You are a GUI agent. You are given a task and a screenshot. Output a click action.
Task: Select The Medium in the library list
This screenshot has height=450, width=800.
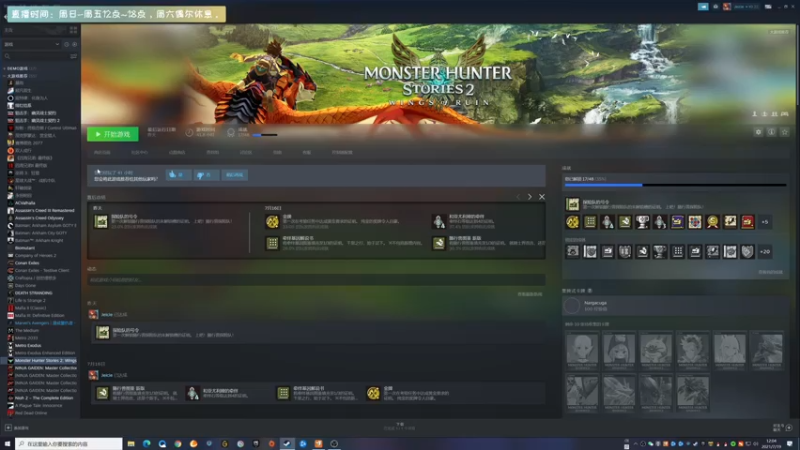(27, 331)
